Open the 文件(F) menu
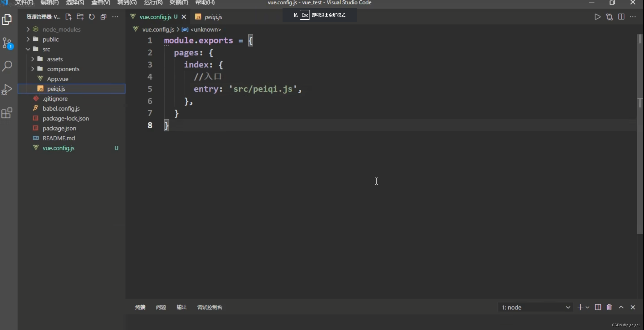This screenshot has width=644, height=330. click(x=24, y=3)
